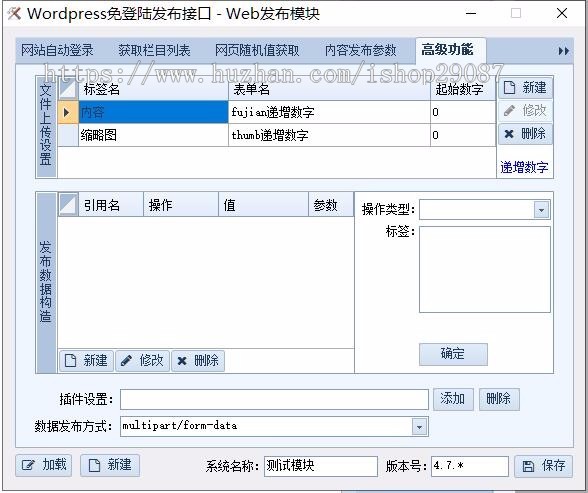The height and width of the screenshot is (493, 588).
Task: Click the 保存 button
Action: coord(543,466)
